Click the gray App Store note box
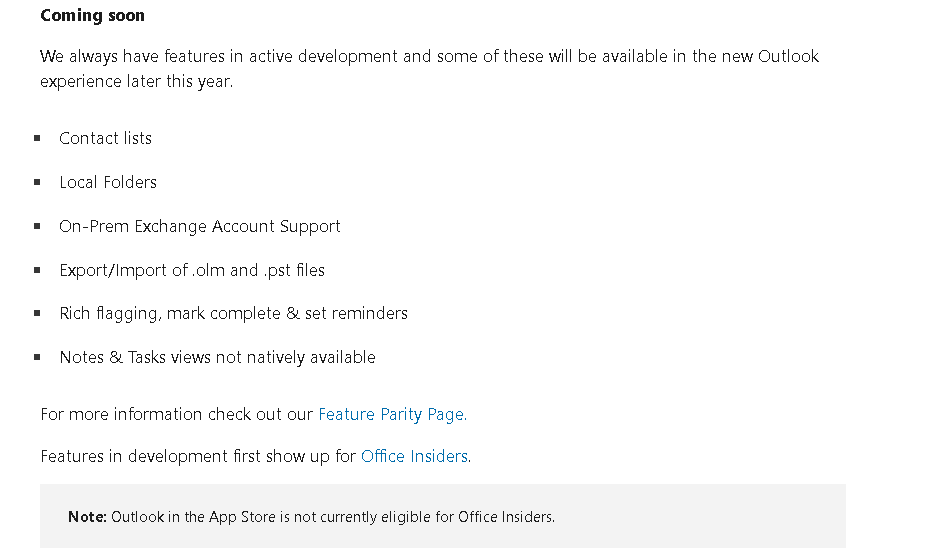 [443, 517]
